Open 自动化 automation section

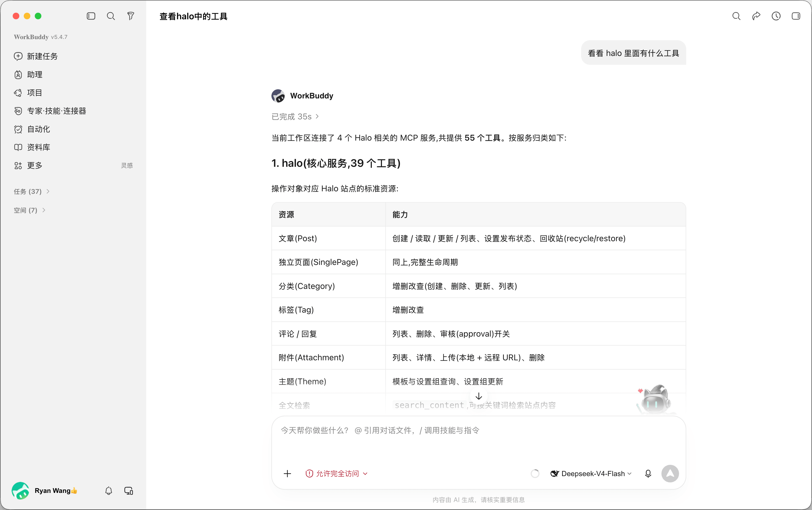pyautogui.click(x=73, y=129)
